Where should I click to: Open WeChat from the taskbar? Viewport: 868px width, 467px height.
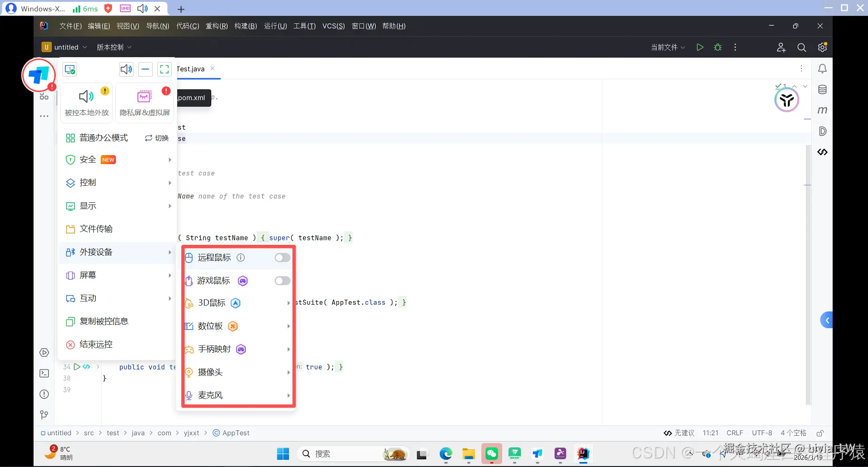(x=492, y=454)
